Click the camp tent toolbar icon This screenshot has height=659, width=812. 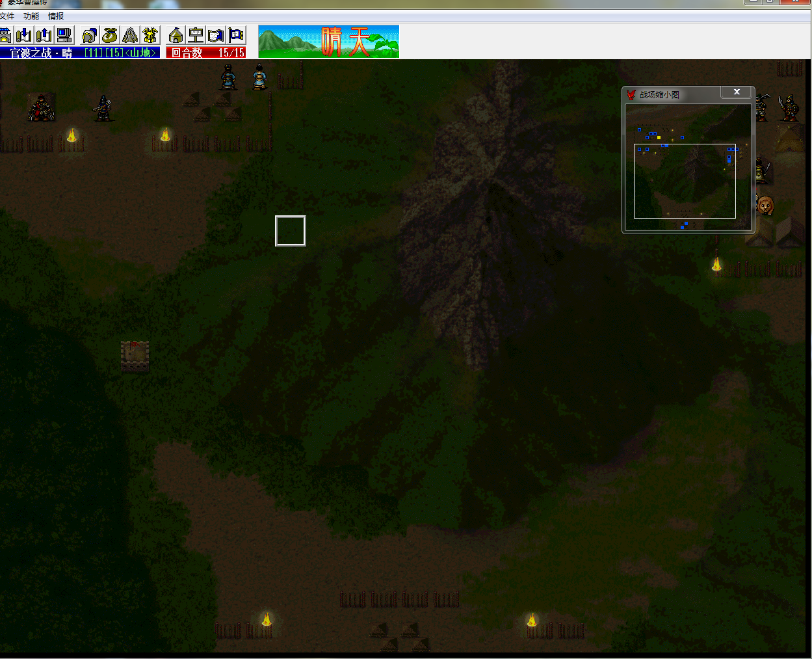pyautogui.click(x=176, y=35)
